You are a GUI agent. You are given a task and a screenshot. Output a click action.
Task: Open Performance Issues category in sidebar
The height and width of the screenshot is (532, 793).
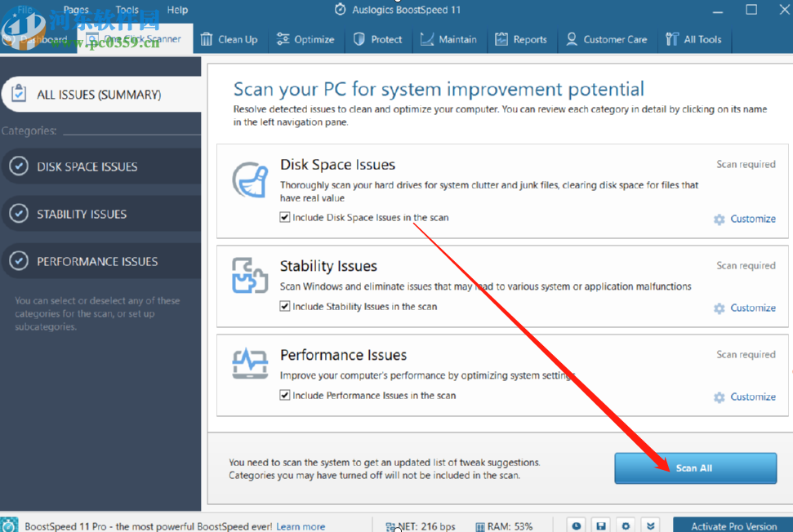coord(101,261)
